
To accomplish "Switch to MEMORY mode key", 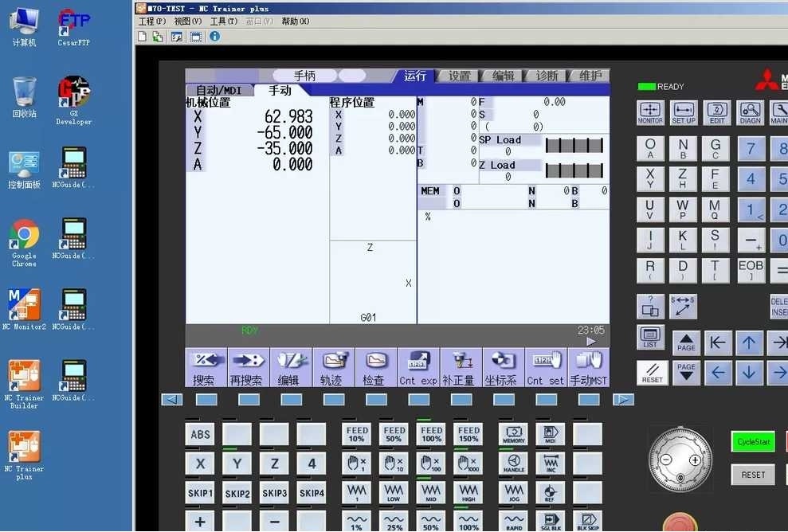I will tap(514, 434).
